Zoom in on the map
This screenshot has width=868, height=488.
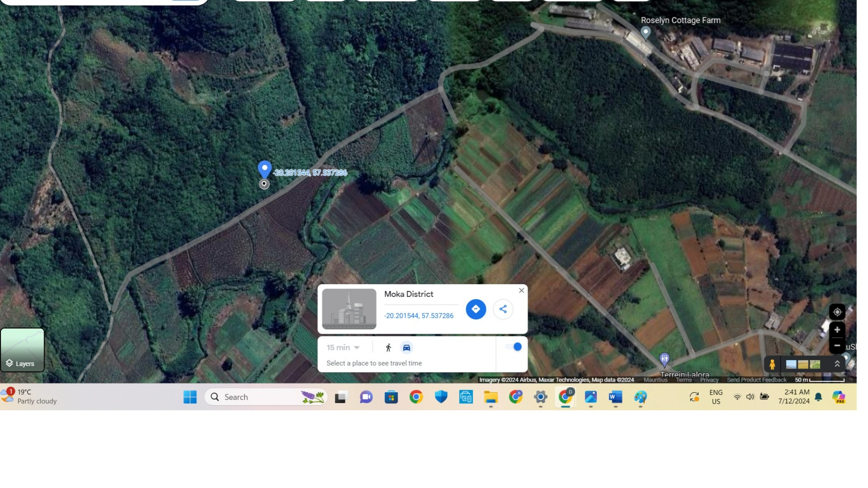837,330
